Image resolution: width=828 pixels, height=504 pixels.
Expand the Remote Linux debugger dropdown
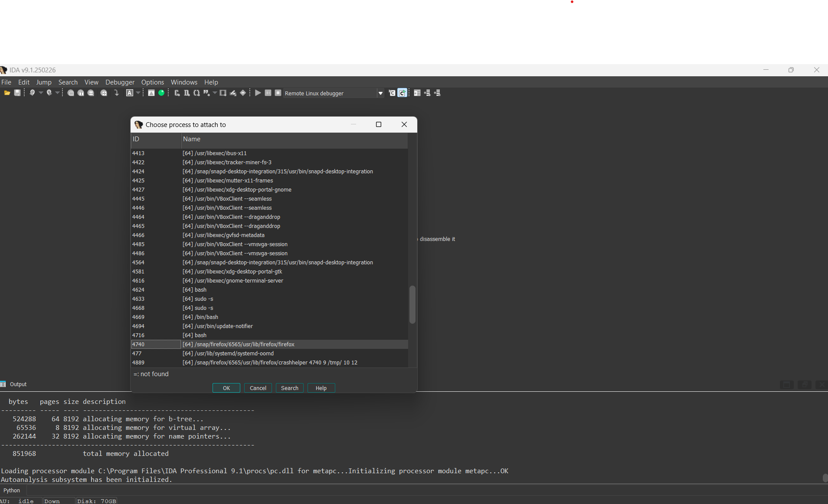click(x=380, y=93)
